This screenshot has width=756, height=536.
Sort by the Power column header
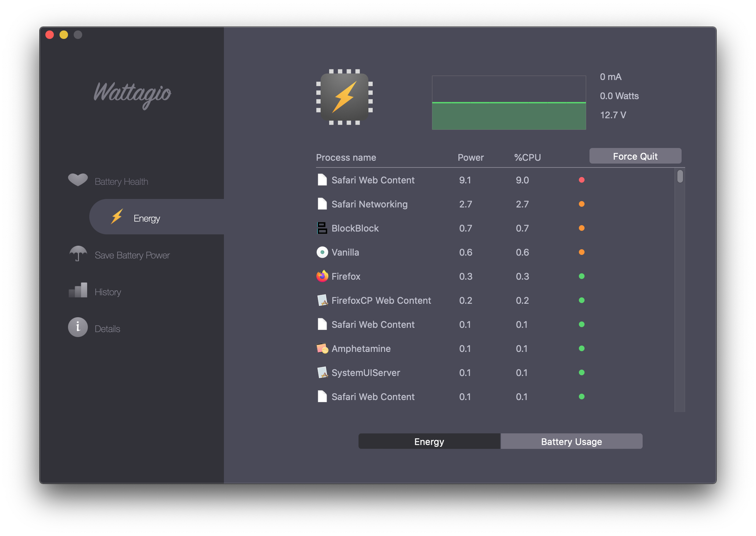pos(470,158)
